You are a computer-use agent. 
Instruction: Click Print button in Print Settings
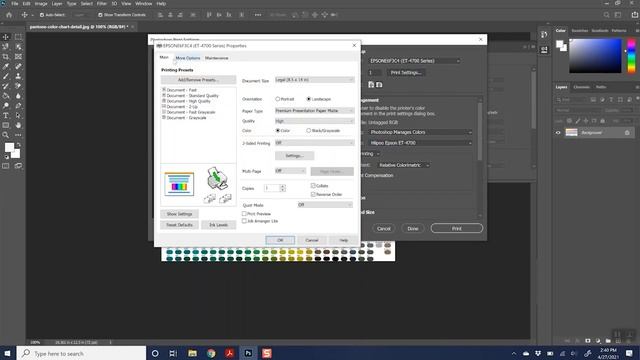457,229
